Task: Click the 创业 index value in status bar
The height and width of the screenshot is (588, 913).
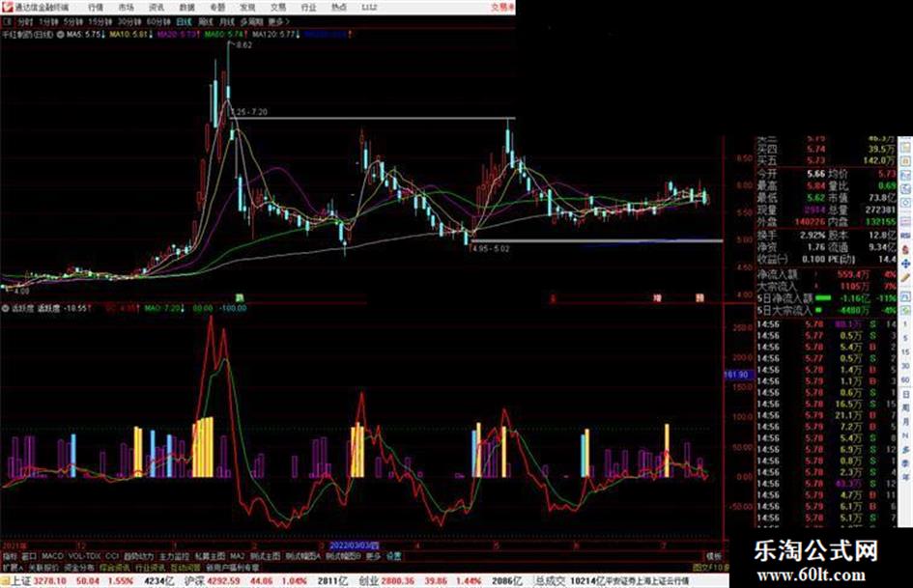Action: (398, 581)
